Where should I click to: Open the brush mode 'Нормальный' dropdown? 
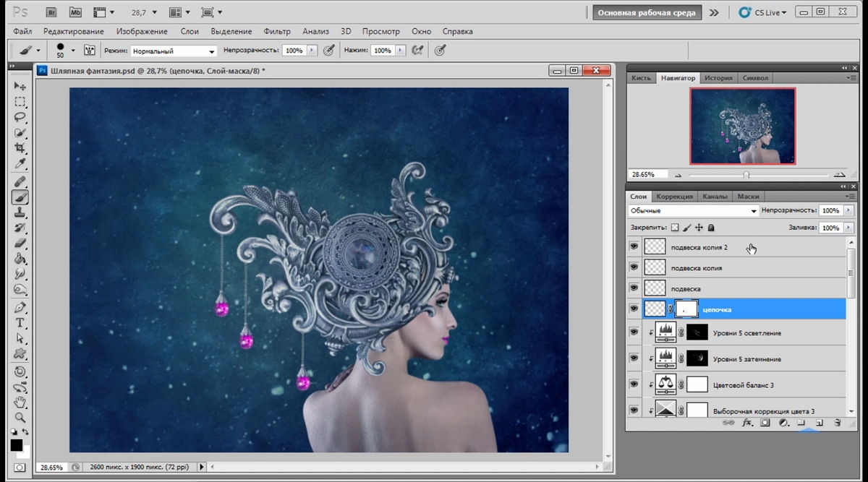click(174, 51)
